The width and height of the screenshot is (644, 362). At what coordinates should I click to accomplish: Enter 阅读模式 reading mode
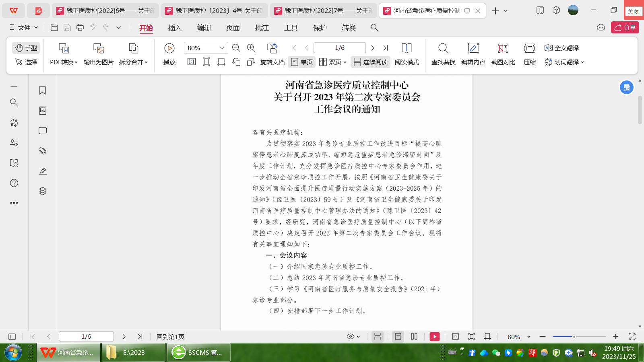[407, 54]
